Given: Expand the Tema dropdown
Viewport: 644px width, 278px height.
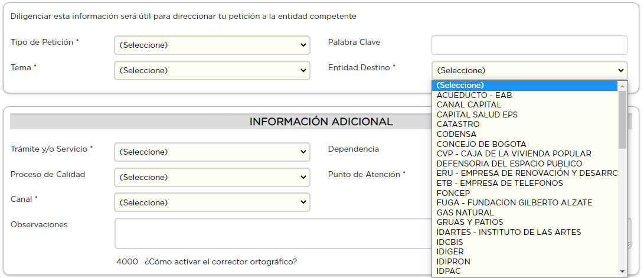Looking at the screenshot, I should (212, 70).
